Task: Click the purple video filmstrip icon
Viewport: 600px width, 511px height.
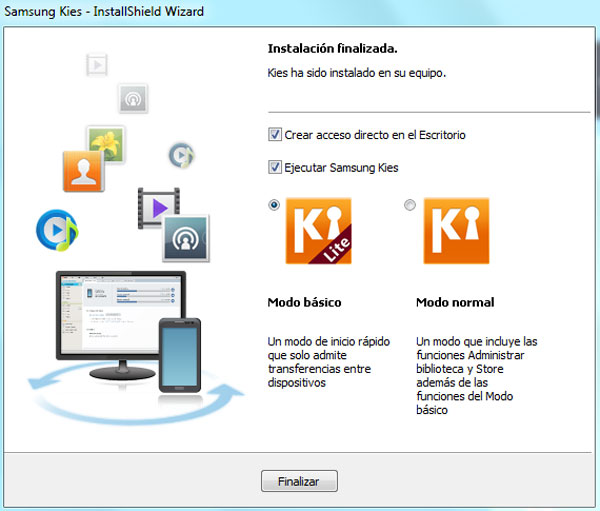Action: [x=158, y=207]
